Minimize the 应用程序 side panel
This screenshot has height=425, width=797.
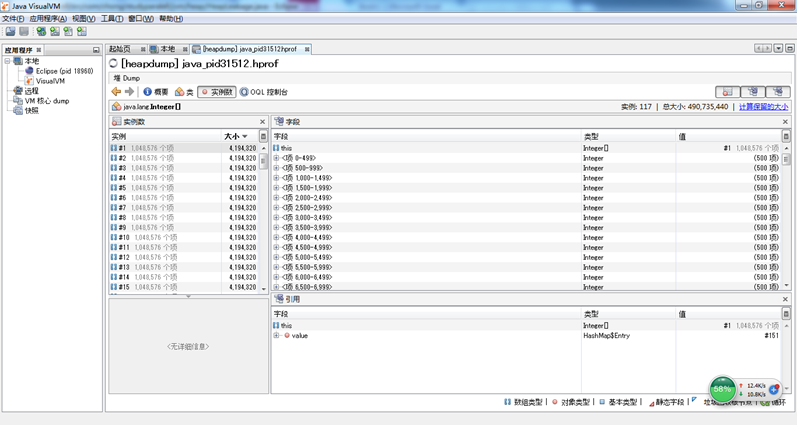click(96, 50)
